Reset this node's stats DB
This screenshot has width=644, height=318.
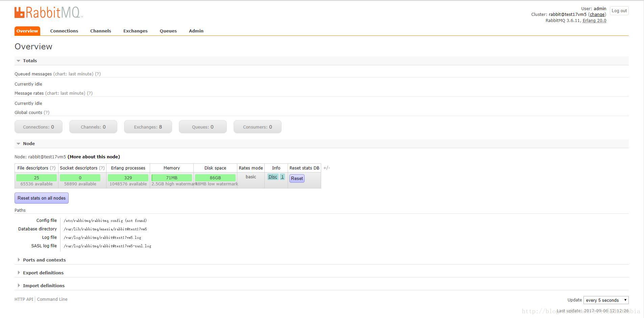pos(297,179)
